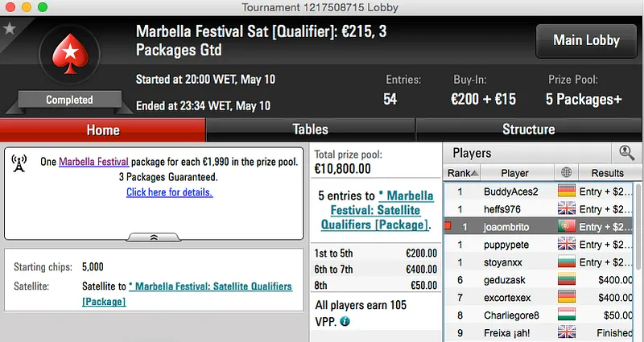The image size is (644, 342).
Task: Click the favorite star icon
Action: 10,29
